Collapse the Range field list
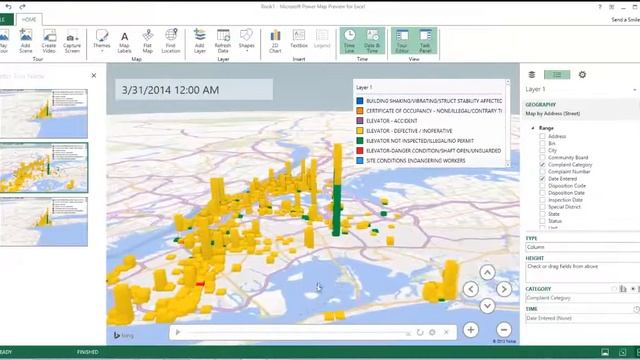The image size is (640, 360). pos(533,128)
